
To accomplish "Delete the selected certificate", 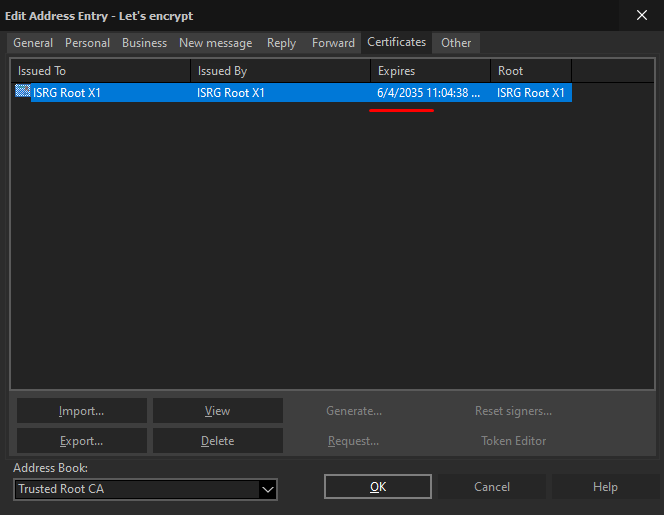I will coord(218,440).
